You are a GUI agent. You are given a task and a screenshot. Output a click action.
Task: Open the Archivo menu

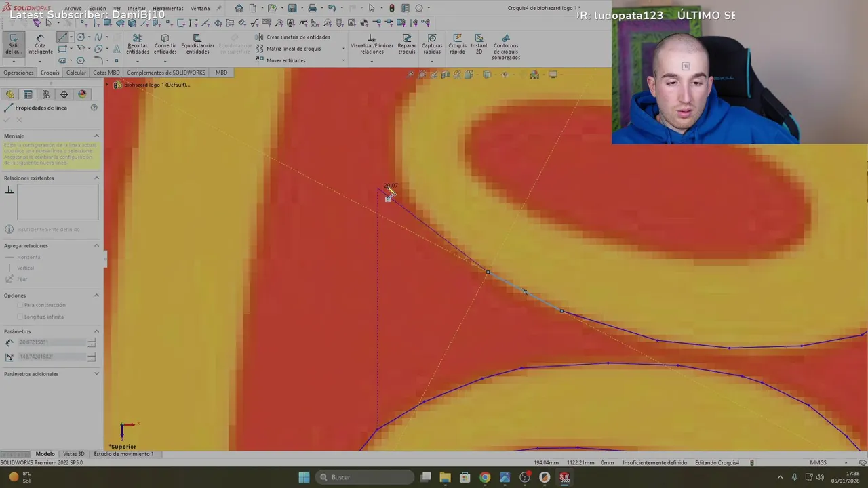pos(73,9)
